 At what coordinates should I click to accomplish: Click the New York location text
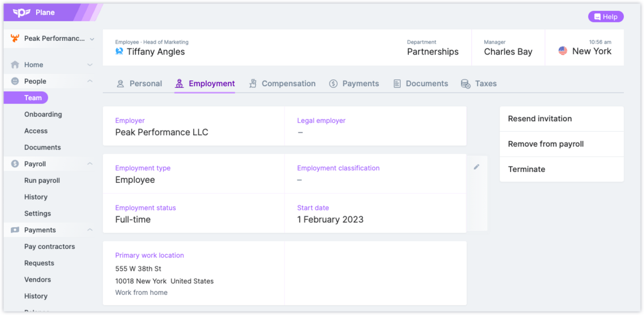point(592,51)
